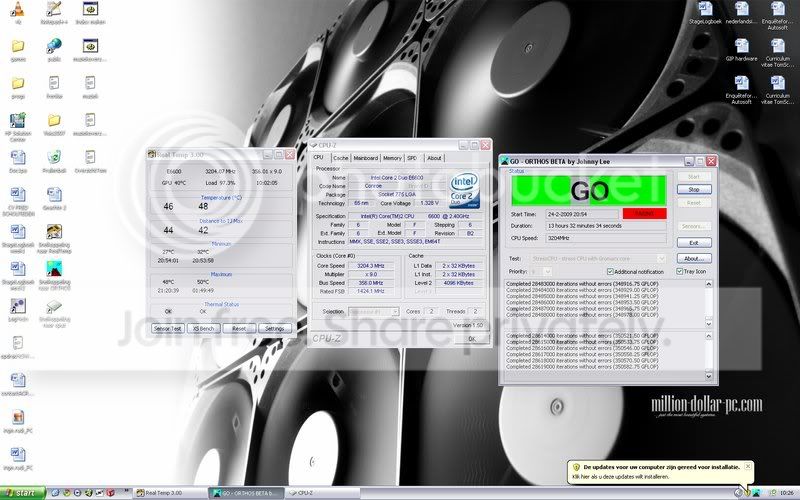Toggle the Tray Icon checkbox in ORTHOS
This screenshot has width=800, height=500.
tap(680, 271)
